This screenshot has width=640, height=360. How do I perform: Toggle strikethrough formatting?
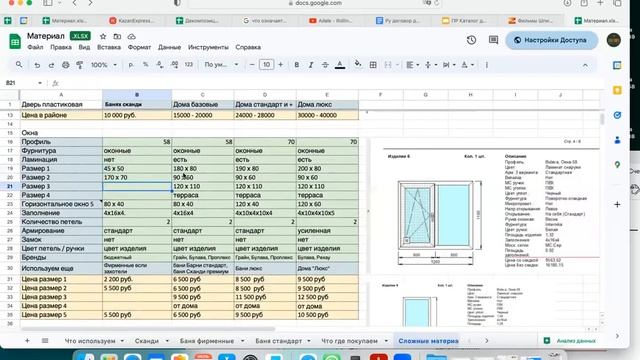click(x=325, y=65)
